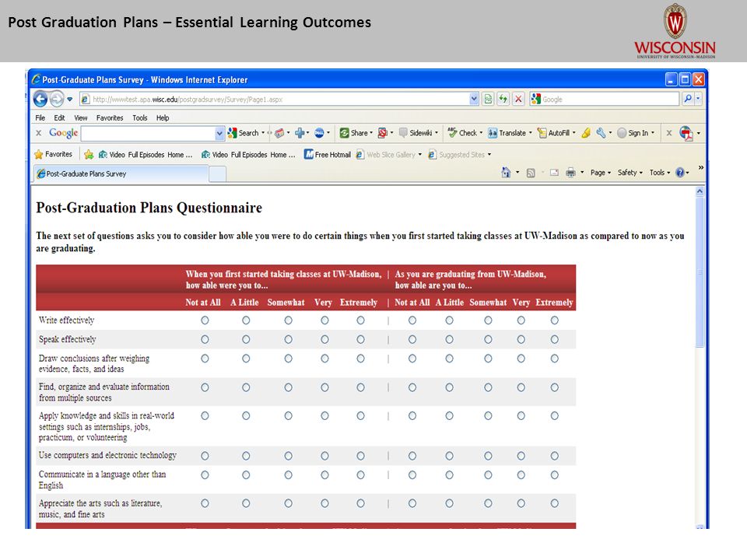Screen dimensions: 747x560
Task: Open the Favorites star button
Action: (54, 154)
